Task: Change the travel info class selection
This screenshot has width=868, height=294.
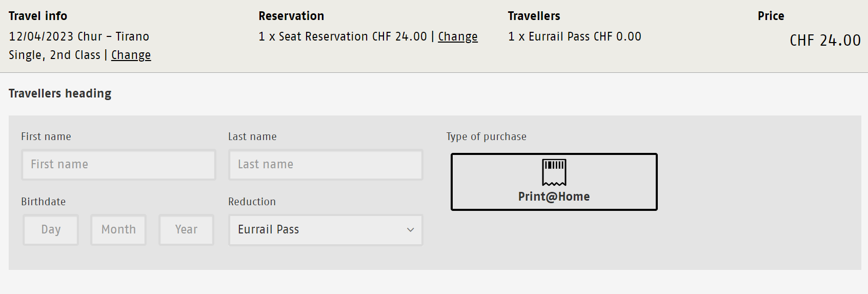Action: point(131,55)
